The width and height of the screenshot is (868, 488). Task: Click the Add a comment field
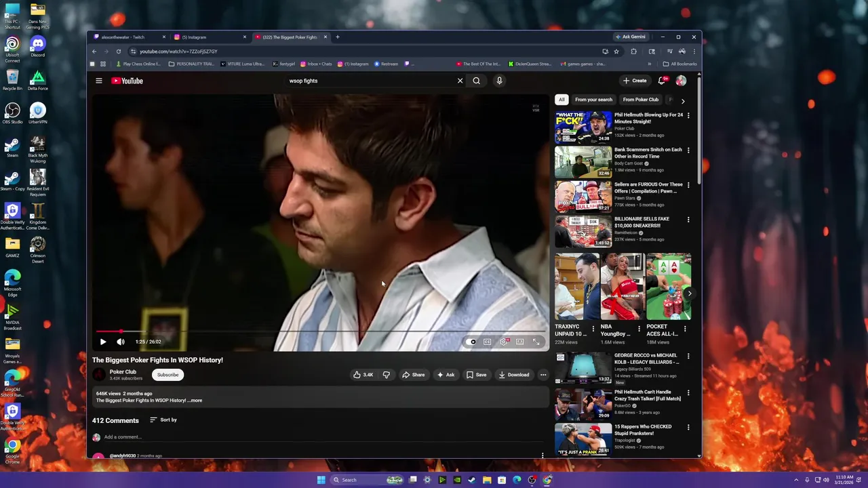tap(322, 437)
